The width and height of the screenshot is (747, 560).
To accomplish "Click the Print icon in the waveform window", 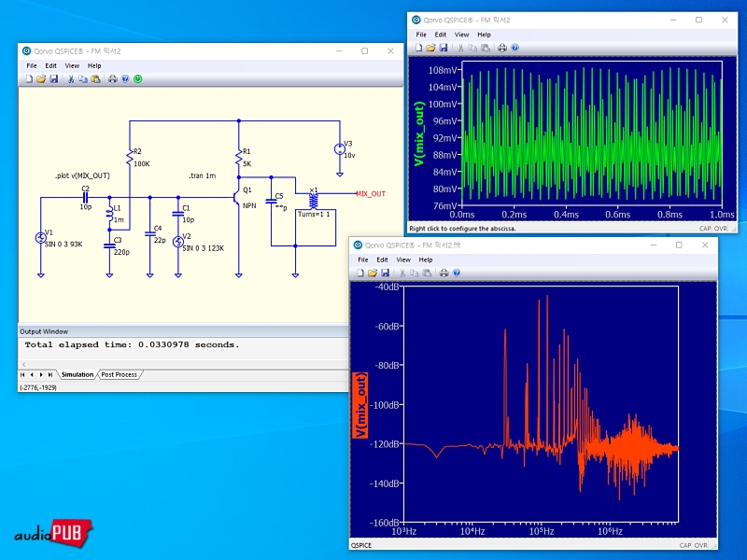I will point(502,48).
